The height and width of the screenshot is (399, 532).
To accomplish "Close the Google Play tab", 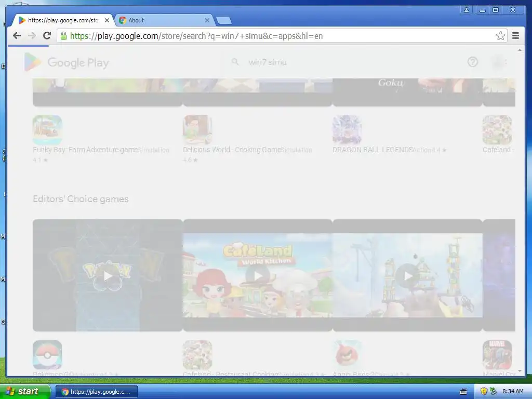I will click(x=107, y=20).
